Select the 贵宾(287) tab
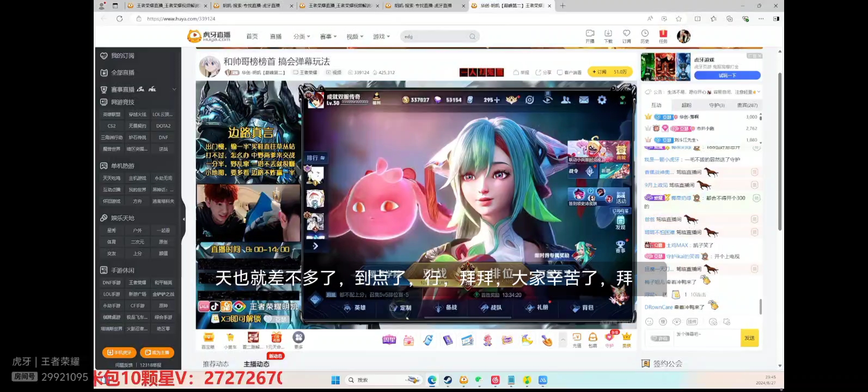 coord(747,105)
